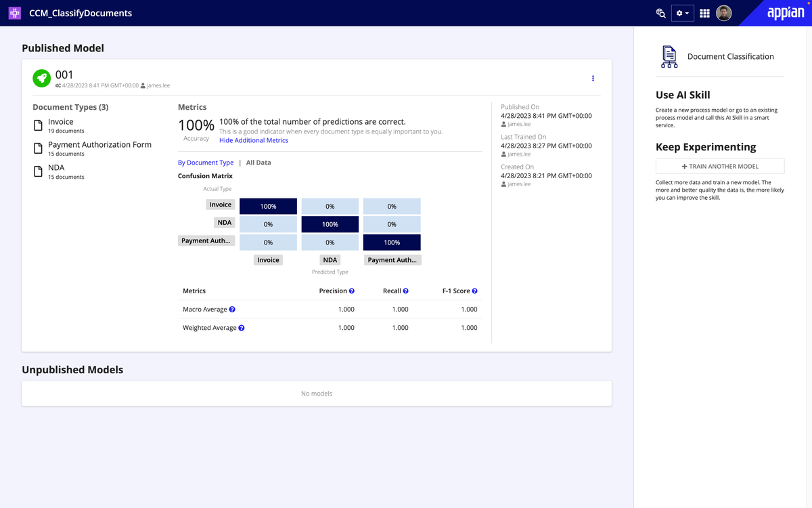Click the Weighted Average help icon
812x508 pixels.
click(242, 328)
